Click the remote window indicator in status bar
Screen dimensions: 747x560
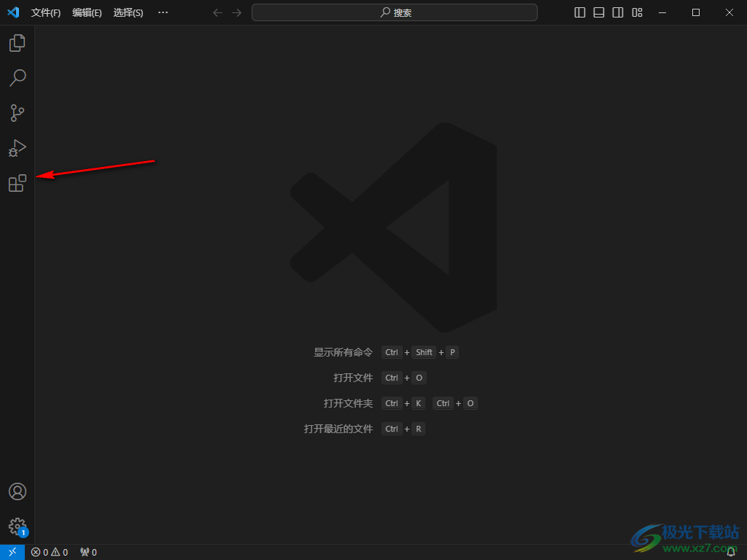(x=12, y=552)
